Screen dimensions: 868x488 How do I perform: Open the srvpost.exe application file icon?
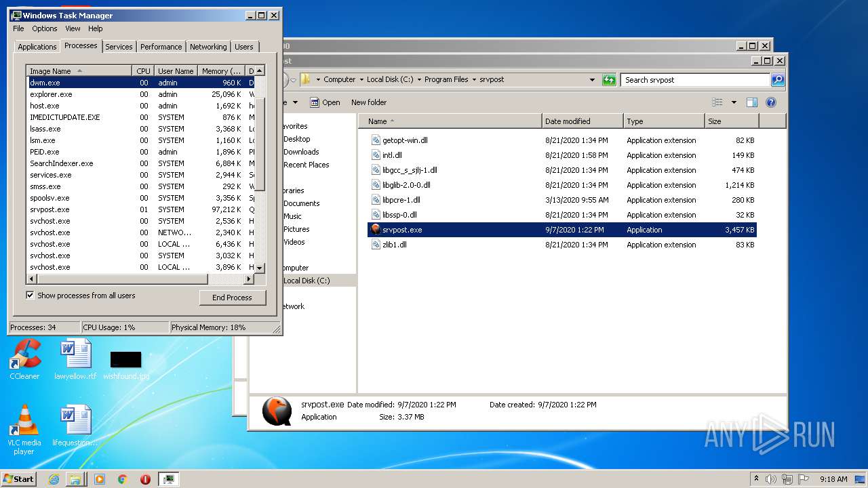(x=376, y=230)
